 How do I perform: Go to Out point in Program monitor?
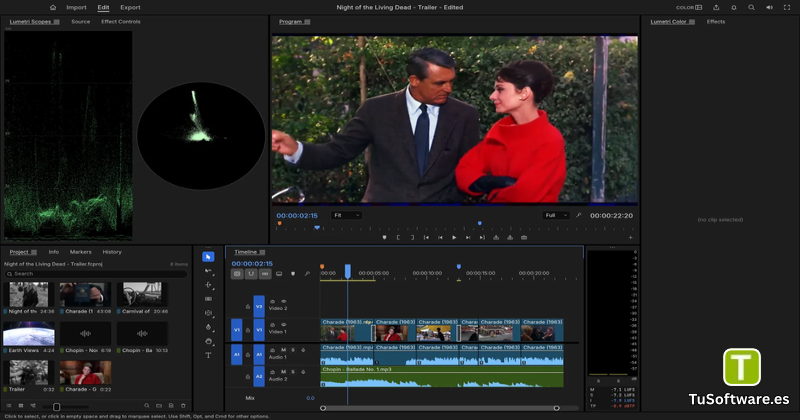click(x=482, y=237)
